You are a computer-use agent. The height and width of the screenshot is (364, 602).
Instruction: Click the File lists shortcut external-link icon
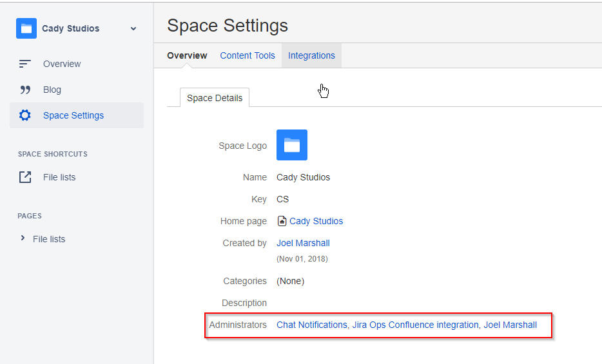pos(25,177)
